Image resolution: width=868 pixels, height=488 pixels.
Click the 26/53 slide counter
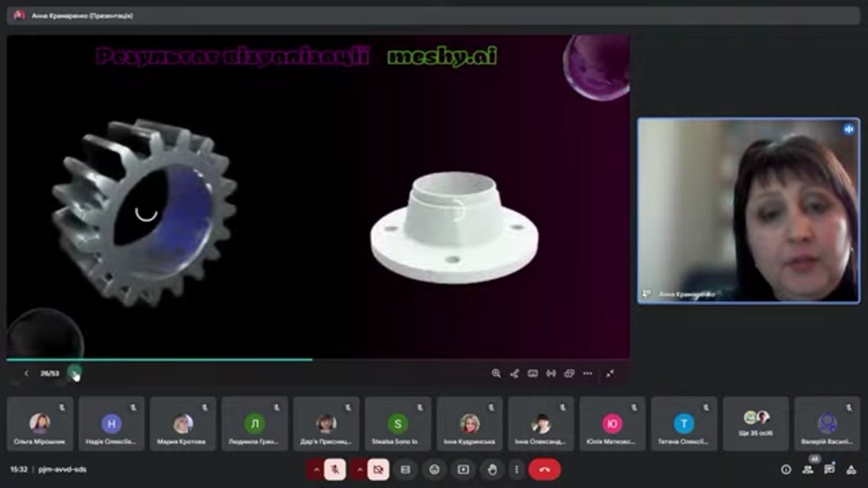click(50, 374)
